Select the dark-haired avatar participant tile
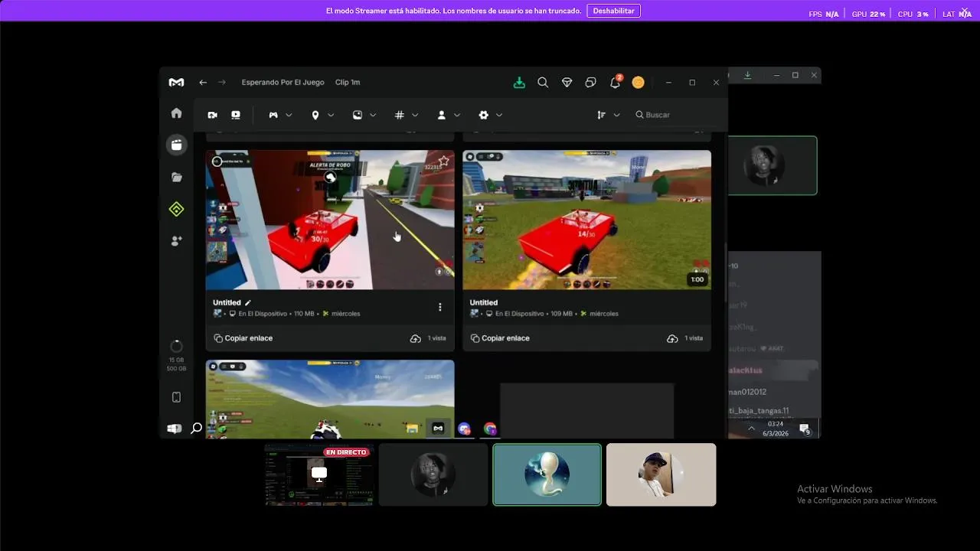 click(x=433, y=474)
